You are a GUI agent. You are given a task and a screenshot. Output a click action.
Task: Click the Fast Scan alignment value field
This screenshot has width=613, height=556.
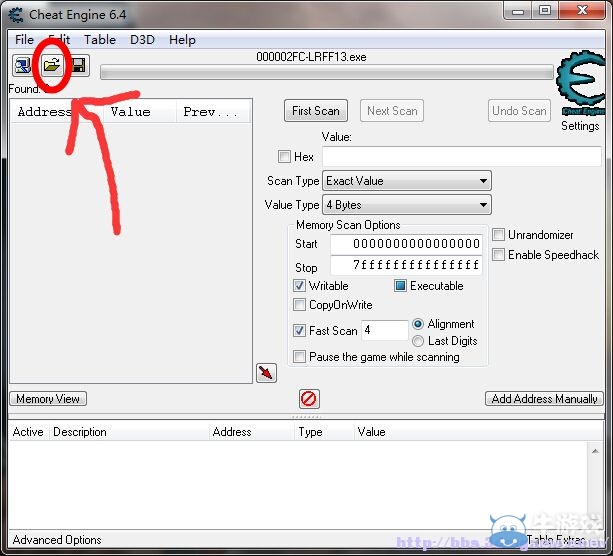385,330
